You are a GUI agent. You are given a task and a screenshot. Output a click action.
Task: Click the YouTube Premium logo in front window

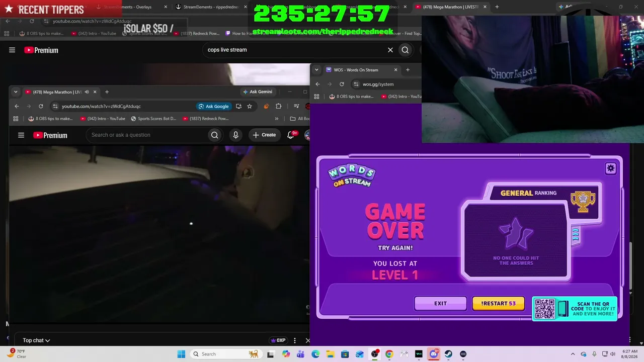tap(50, 135)
